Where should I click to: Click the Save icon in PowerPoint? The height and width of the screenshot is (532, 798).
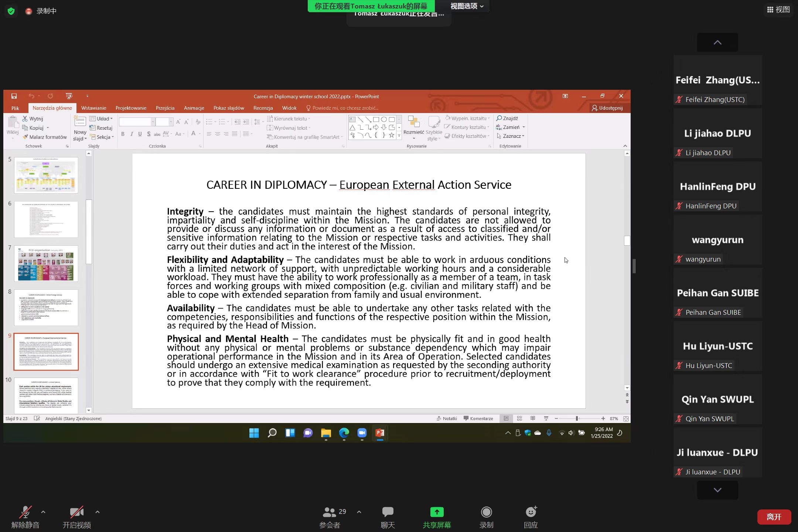coord(14,96)
